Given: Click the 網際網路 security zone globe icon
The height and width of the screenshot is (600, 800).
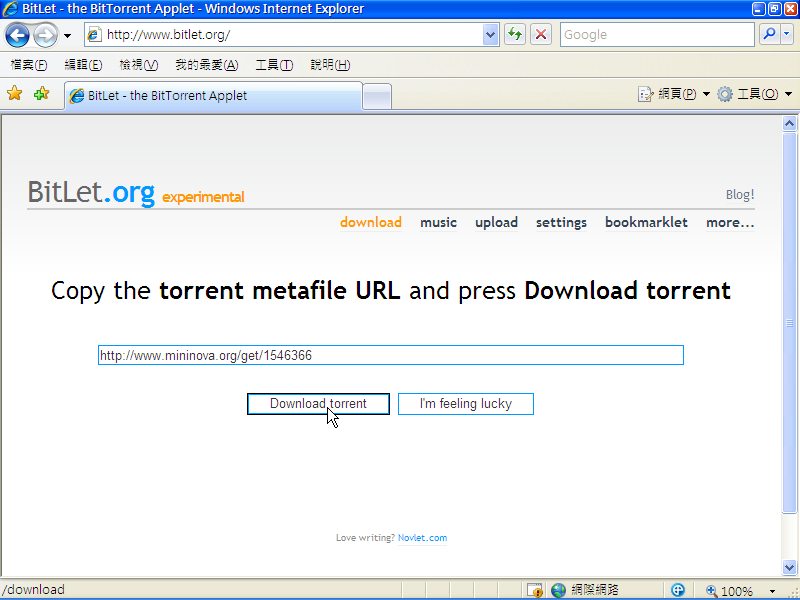Looking at the screenshot, I should [559, 590].
